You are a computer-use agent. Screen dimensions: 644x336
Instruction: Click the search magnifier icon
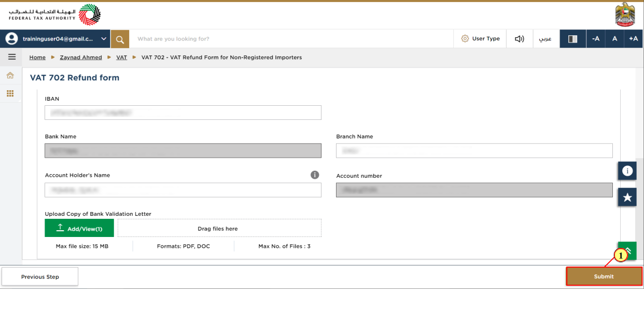120,39
